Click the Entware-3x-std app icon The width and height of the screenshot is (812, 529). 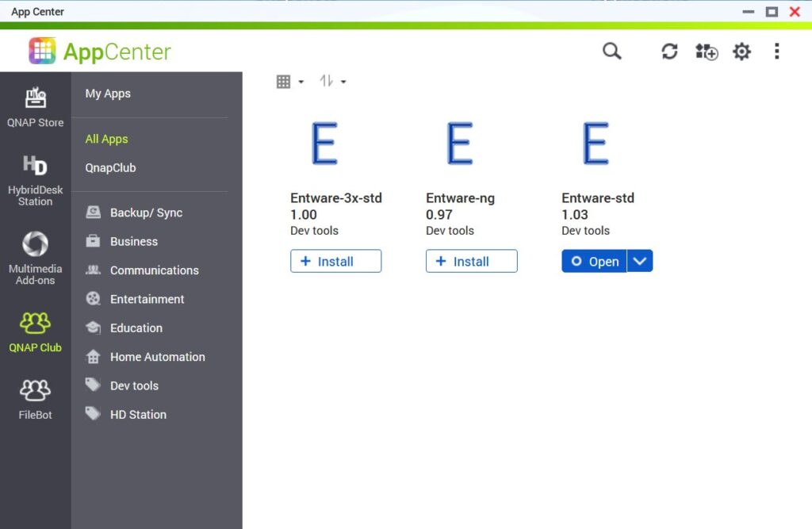[x=324, y=143]
